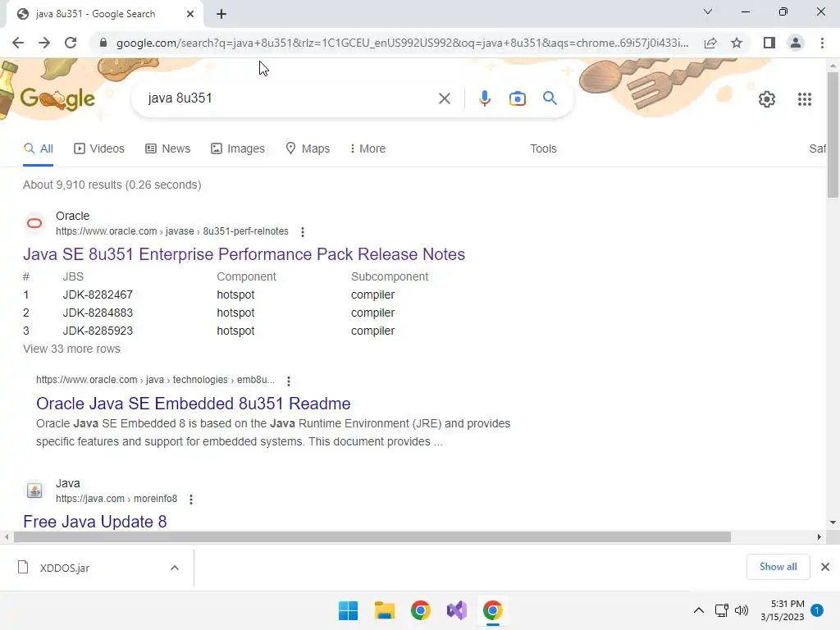The height and width of the screenshot is (630, 840).
Task: Open options menu for java.com result
Action: pos(191,500)
